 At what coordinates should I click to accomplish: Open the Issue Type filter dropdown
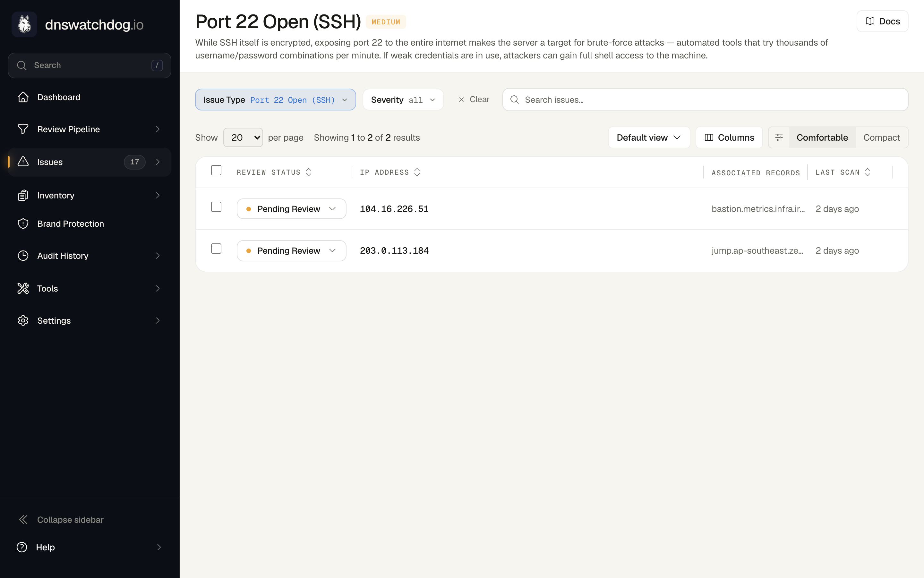click(x=275, y=100)
